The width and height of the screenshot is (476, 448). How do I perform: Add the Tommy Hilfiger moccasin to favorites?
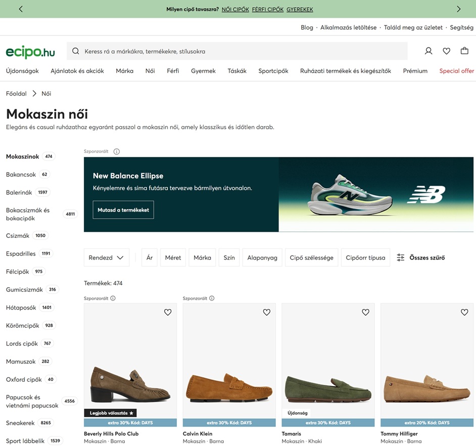pyautogui.click(x=464, y=313)
